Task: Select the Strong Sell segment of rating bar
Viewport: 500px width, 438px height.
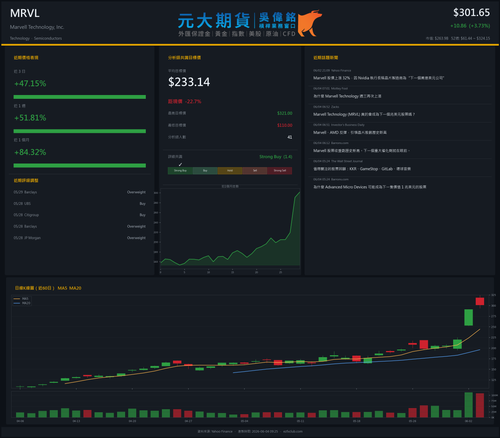Action: click(280, 171)
